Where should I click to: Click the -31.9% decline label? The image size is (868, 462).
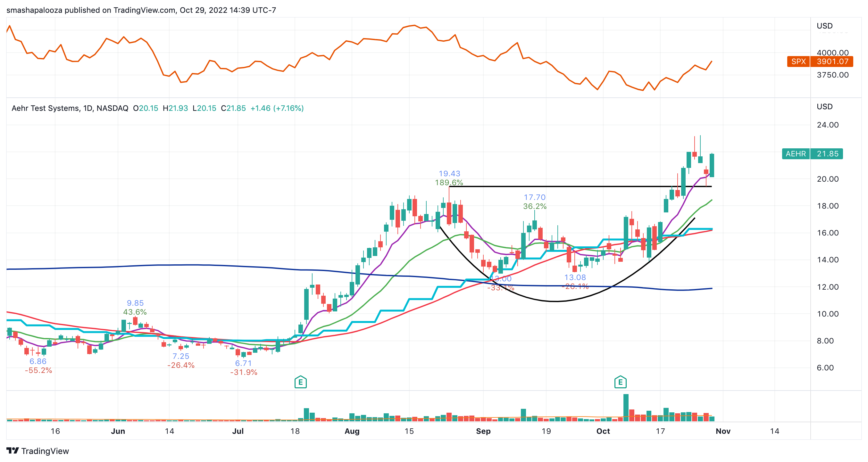click(x=243, y=372)
